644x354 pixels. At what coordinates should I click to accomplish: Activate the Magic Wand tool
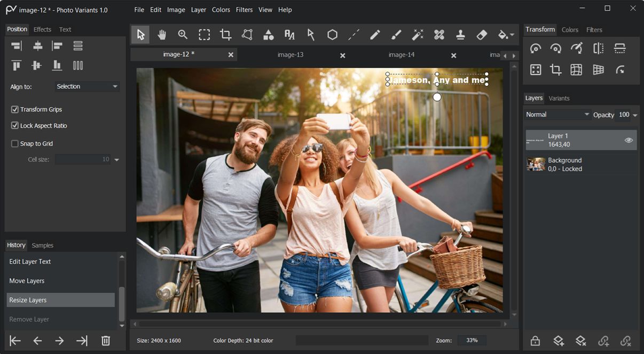(418, 35)
